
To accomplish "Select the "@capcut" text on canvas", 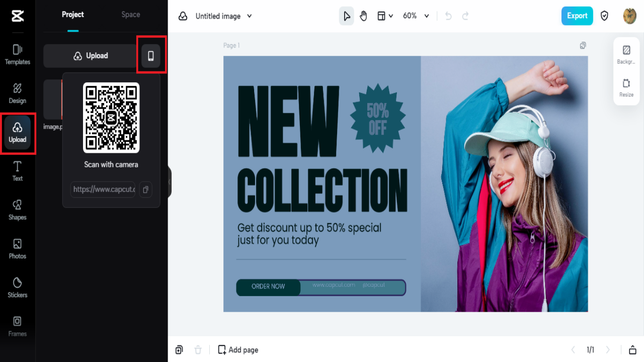I will click(373, 285).
